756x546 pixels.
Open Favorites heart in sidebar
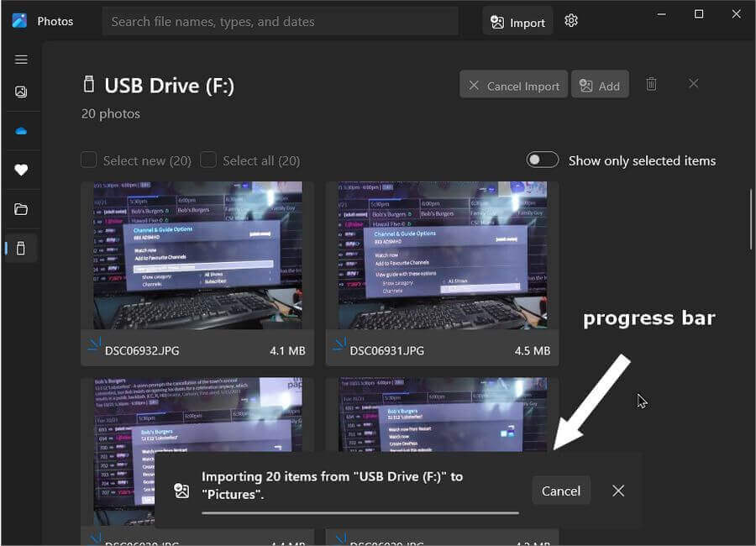click(x=21, y=170)
